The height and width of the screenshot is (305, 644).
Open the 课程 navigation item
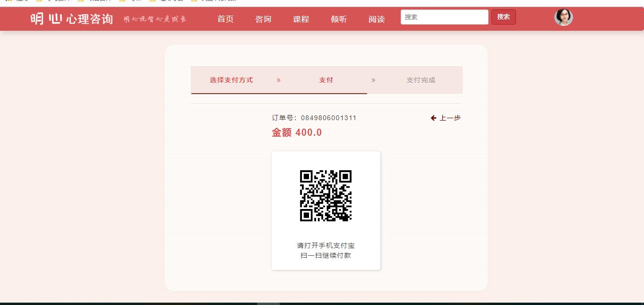tap(301, 19)
